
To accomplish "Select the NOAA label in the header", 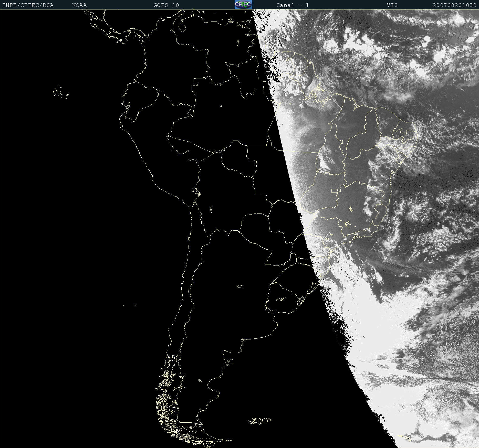I will [x=79, y=5].
